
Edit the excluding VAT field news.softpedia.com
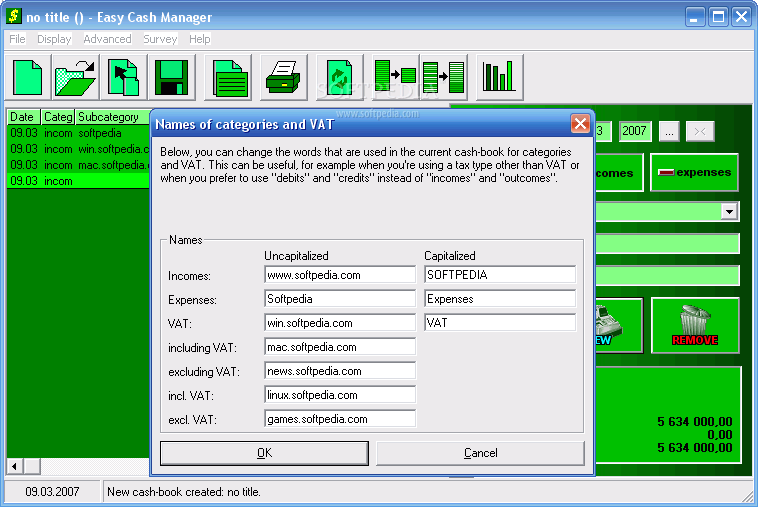click(x=340, y=371)
